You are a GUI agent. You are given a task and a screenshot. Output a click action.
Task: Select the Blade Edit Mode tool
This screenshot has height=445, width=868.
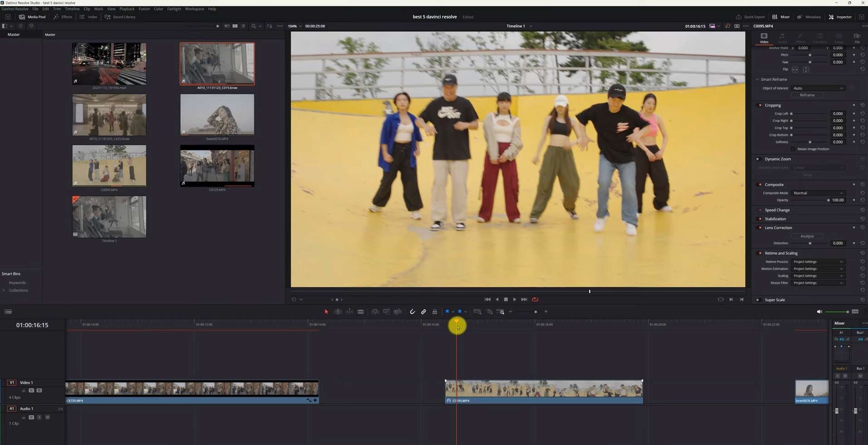coord(361,312)
